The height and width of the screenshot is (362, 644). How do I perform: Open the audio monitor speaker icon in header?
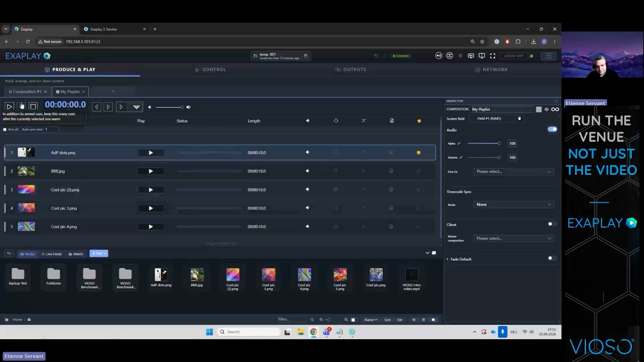tap(439, 56)
